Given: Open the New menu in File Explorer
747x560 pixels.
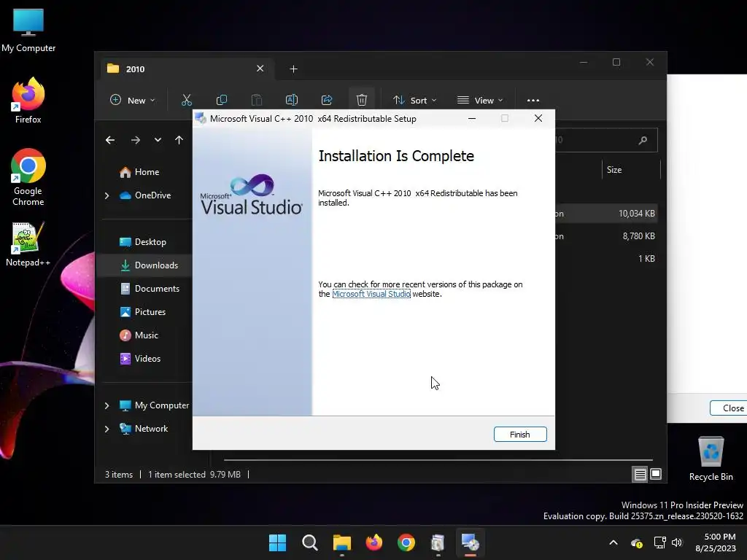Looking at the screenshot, I should pos(133,100).
